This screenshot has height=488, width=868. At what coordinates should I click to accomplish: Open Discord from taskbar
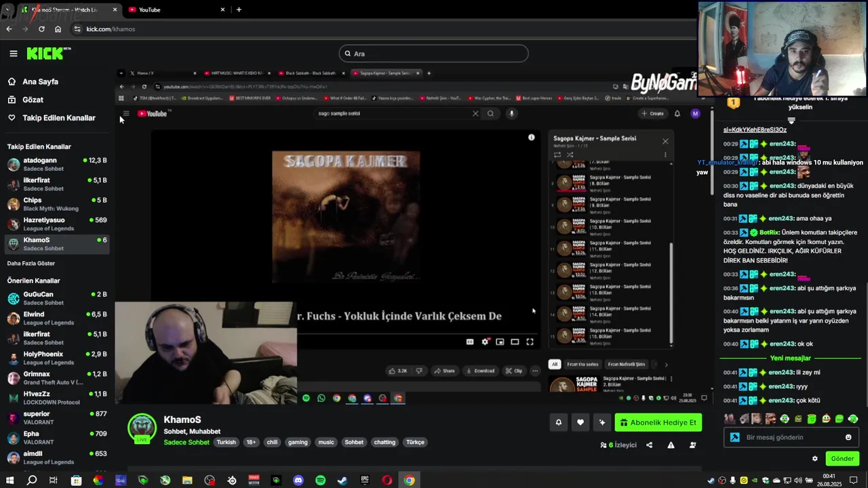[298, 481]
